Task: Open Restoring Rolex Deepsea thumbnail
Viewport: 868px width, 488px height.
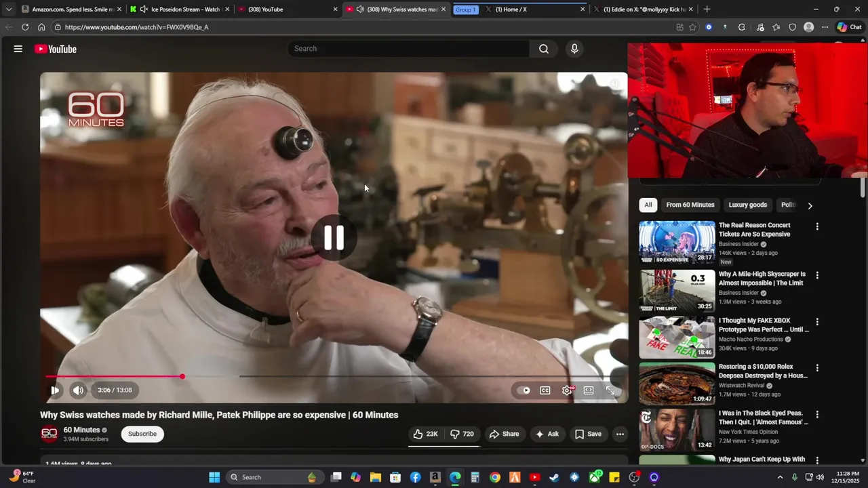Action: 677,383
